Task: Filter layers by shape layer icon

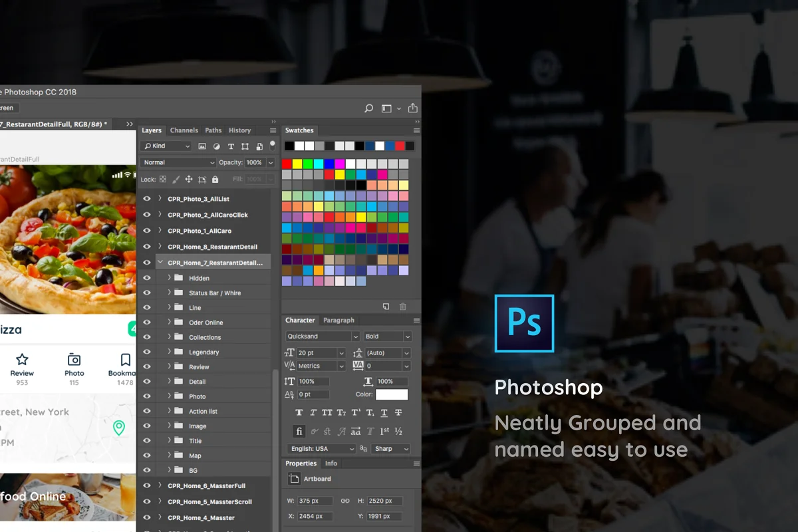Action: coord(245,146)
